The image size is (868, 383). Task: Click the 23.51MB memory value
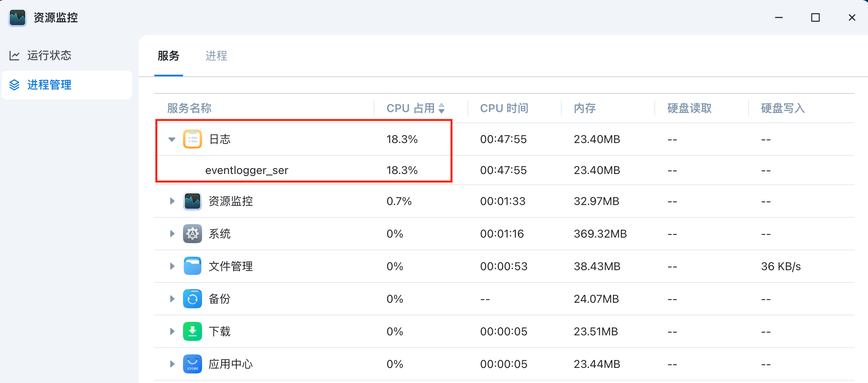(596, 331)
